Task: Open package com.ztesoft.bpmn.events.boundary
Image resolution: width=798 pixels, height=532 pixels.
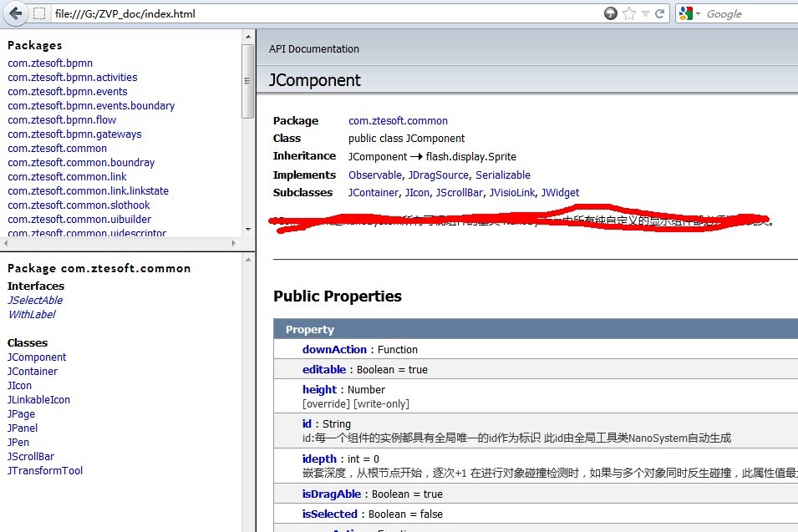Action: [91, 106]
